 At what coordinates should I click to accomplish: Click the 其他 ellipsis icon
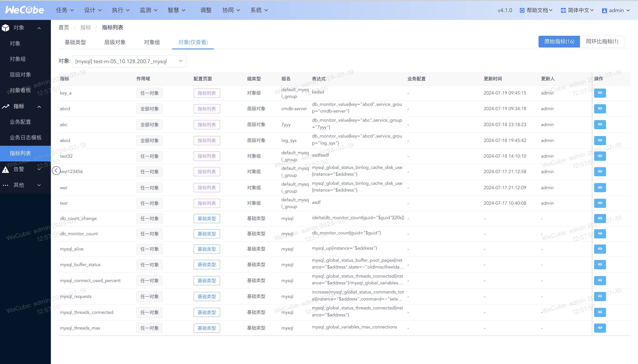click(6, 185)
